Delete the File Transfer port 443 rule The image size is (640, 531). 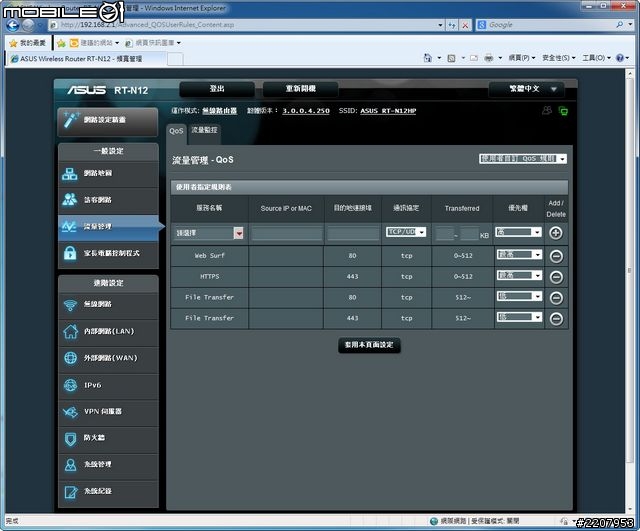[556, 319]
